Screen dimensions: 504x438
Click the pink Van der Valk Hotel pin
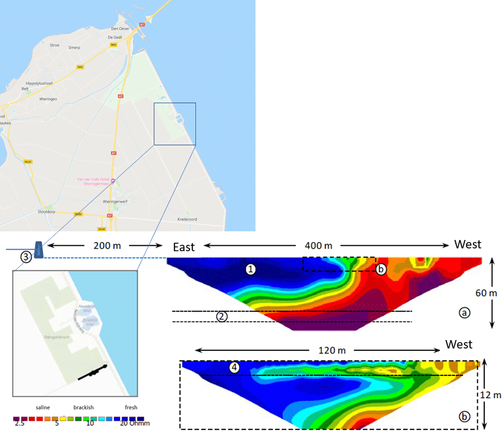point(112,181)
